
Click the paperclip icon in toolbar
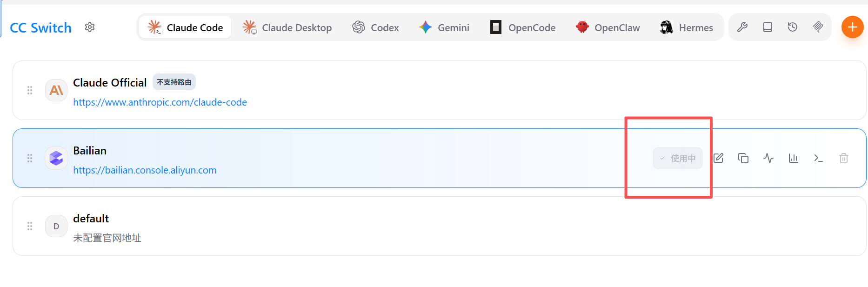point(818,27)
